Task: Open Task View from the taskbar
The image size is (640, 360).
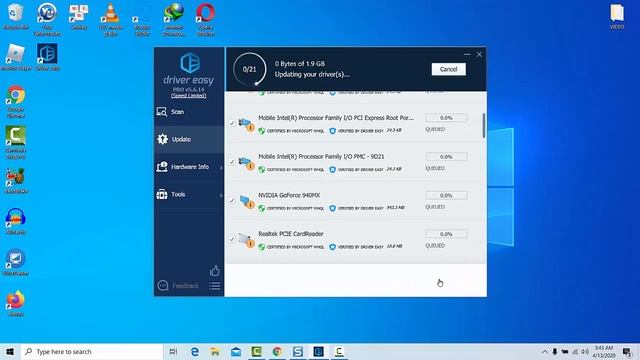Action: click(x=173, y=351)
